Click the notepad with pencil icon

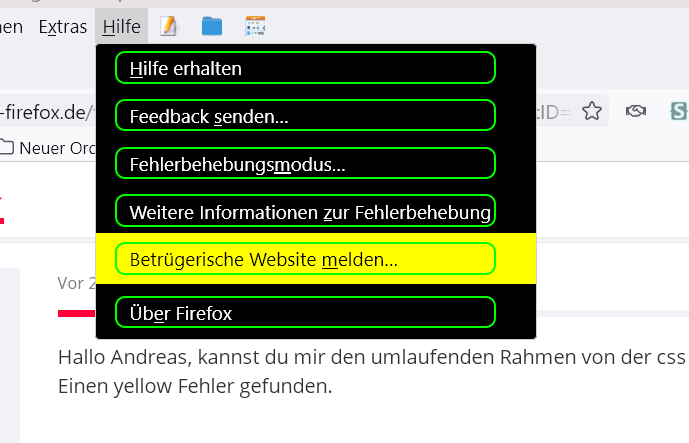click(x=168, y=26)
